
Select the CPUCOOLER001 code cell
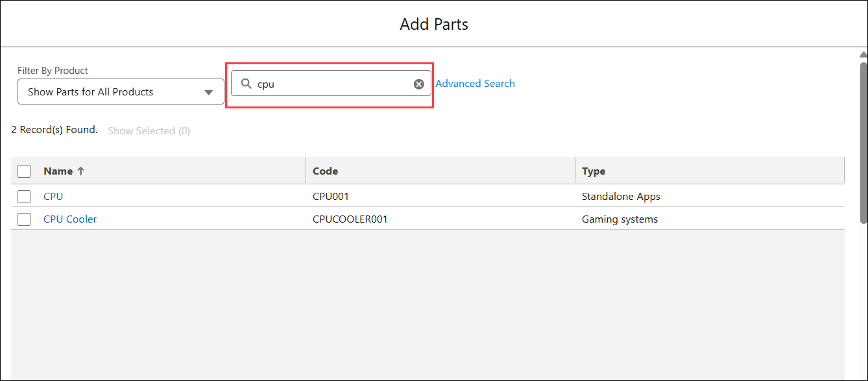coord(350,219)
